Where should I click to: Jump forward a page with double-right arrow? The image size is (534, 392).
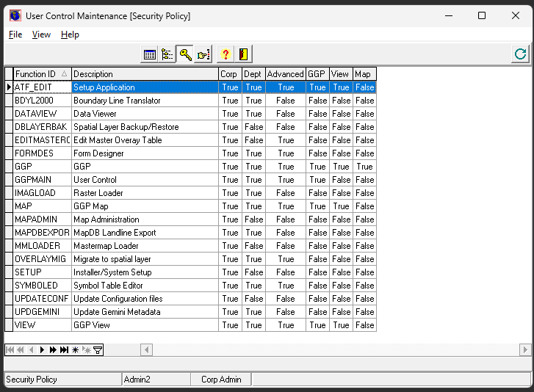point(53,350)
